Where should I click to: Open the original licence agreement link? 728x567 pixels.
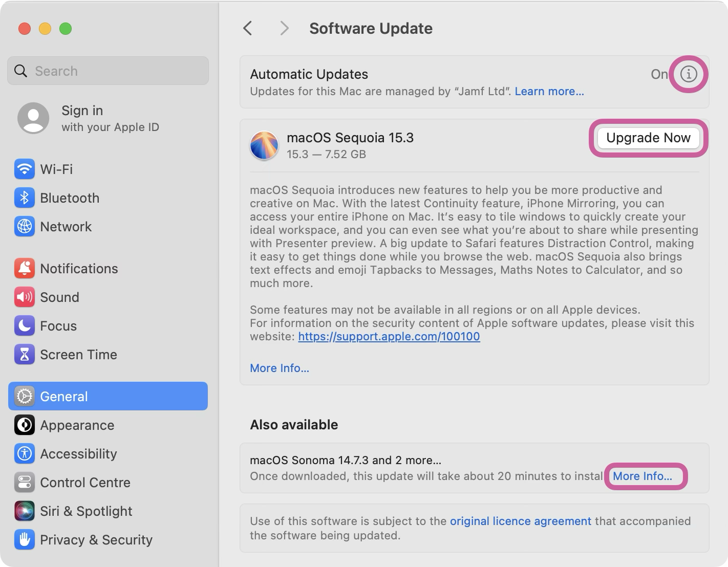pos(521,521)
